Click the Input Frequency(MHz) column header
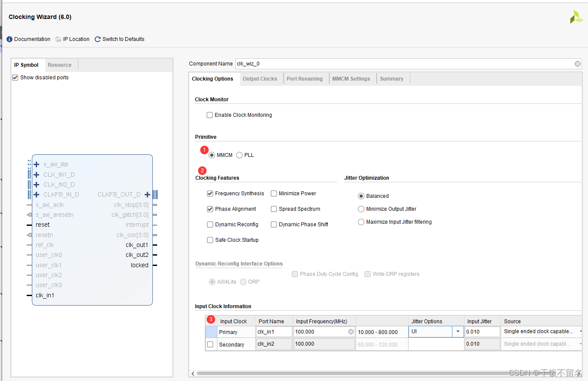588x381 pixels. click(324, 321)
